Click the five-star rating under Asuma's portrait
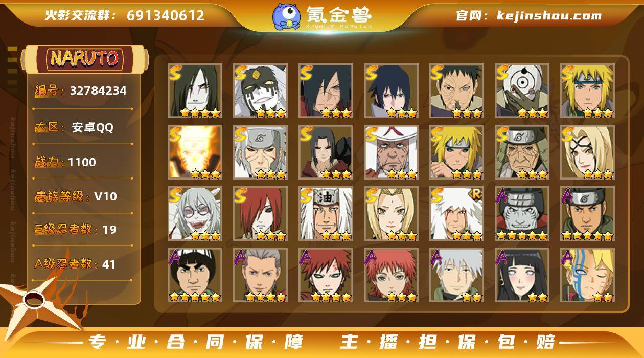This screenshot has height=358, width=644. 587,235
